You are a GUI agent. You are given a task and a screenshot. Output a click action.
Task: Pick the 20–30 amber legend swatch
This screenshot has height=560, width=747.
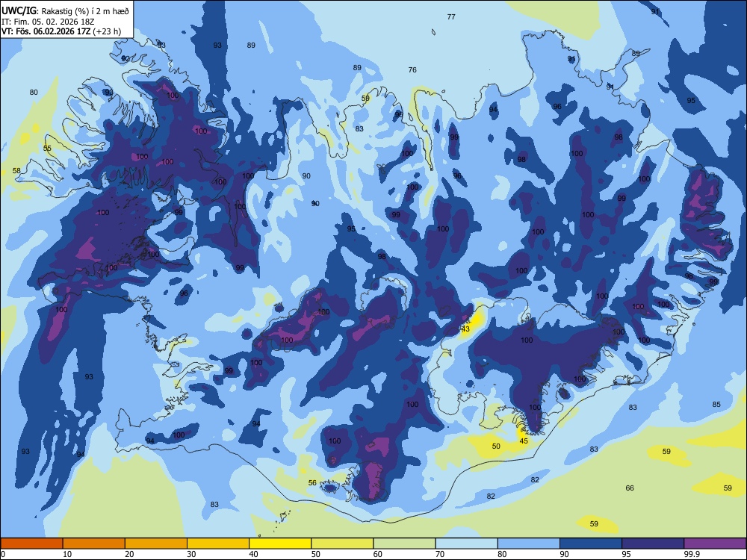click(x=156, y=544)
